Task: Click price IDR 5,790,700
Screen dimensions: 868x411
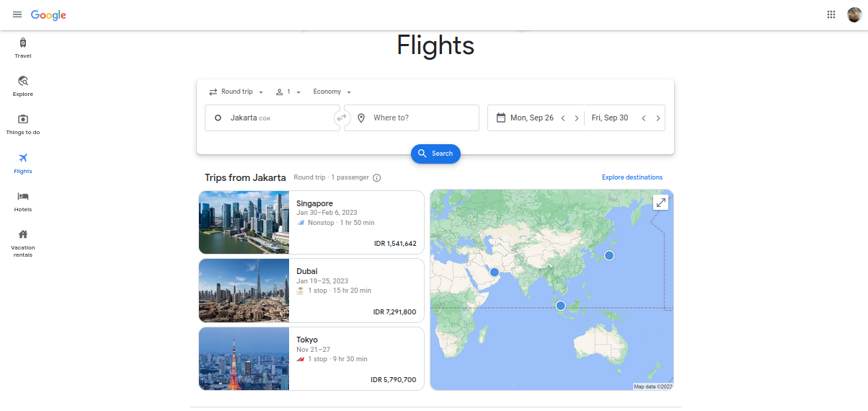Action: (x=394, y=380)
